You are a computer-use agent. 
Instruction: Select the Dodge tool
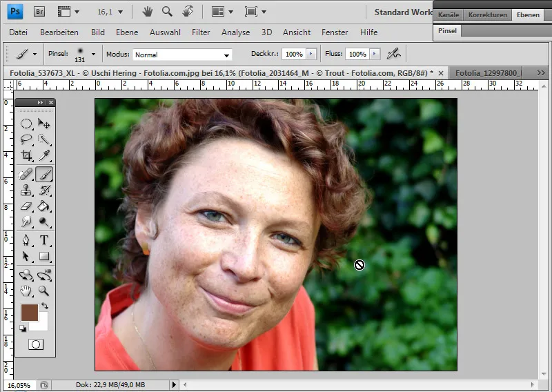point(44,222)
